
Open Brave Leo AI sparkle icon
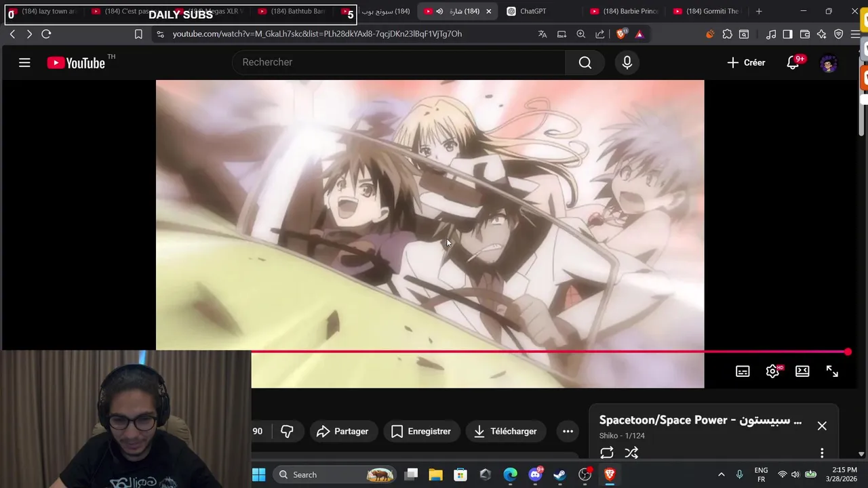pos(822,34)
